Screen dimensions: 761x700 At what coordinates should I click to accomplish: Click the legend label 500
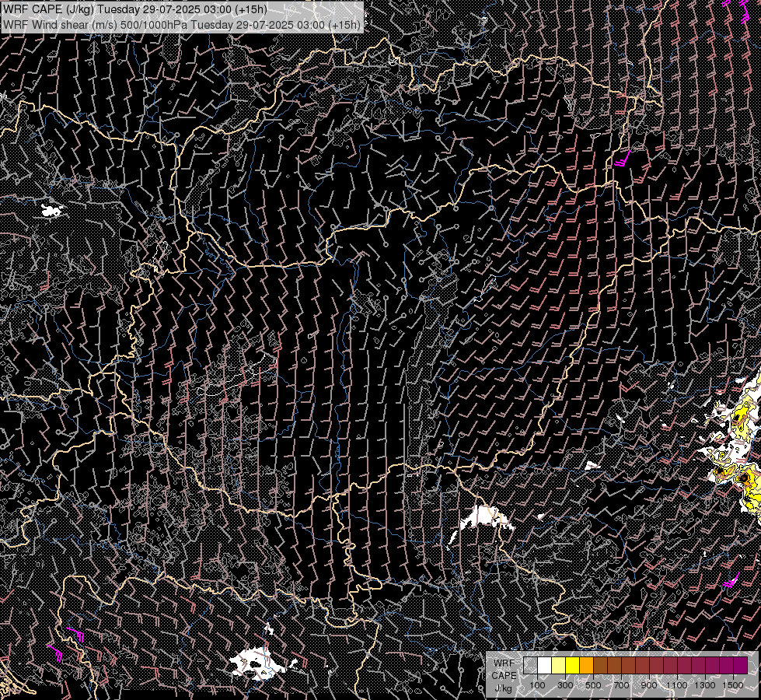coord(593,685)
